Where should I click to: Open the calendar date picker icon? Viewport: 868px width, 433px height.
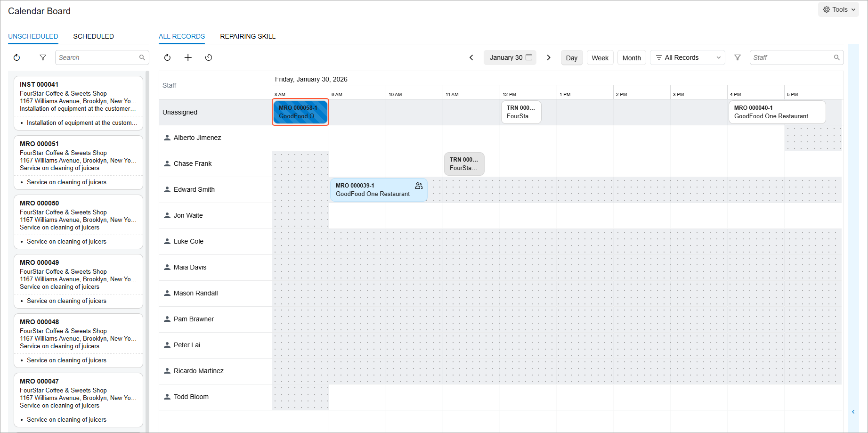529,57
